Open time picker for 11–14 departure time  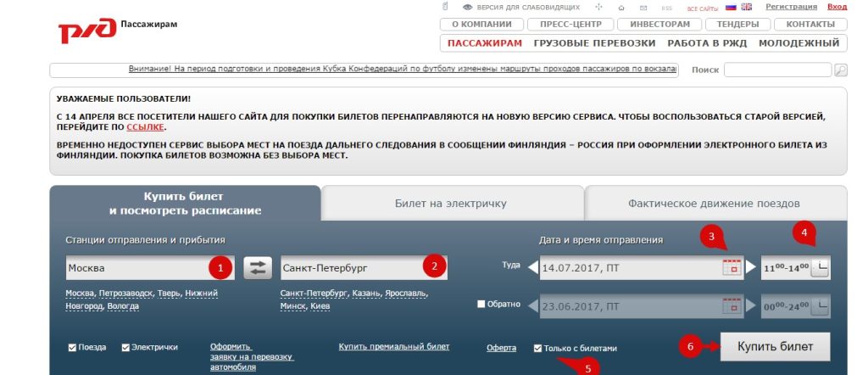(x=821, y=267)
